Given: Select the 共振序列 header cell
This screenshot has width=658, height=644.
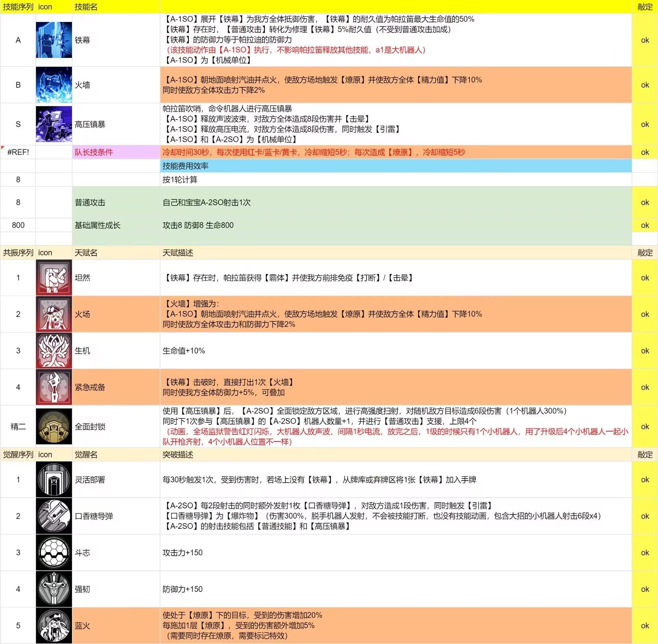Looking at the screenshot, I should (x=18, y=252).
